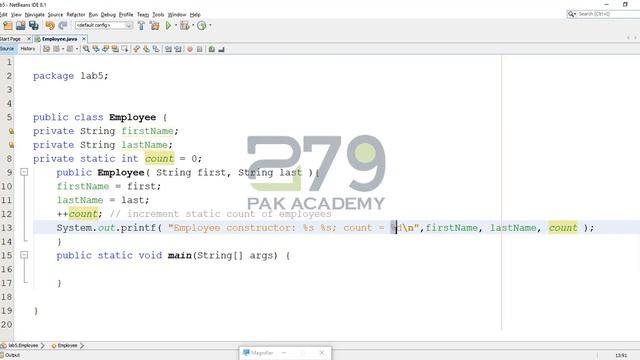Open the Debug Project dropdown arrow
This screenshot has width=640, height=360.
click(193, 25)
